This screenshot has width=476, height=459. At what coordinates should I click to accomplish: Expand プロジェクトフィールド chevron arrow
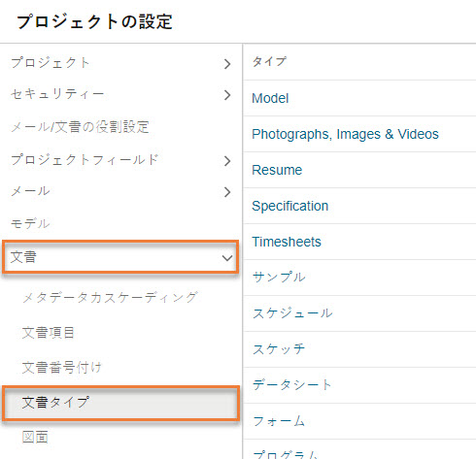coord(227,161)
